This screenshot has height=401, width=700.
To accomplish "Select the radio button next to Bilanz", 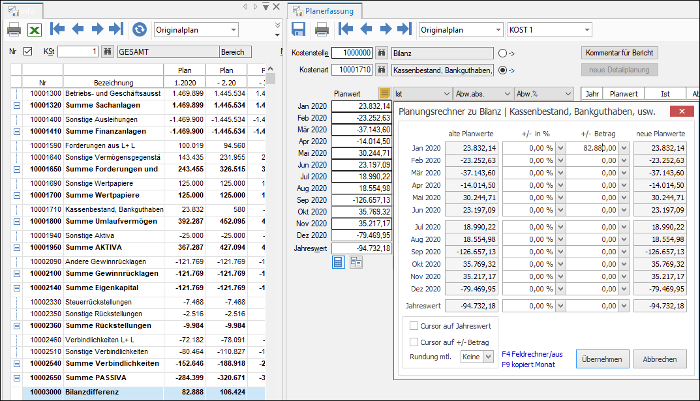I will tap(502, 53).
